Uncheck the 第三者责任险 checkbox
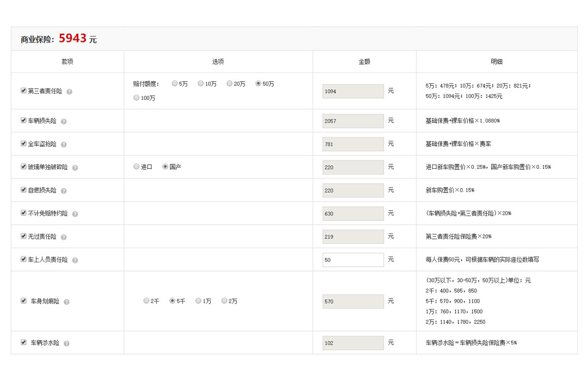Image resolution: width=588 pixels, height=381 pixels. [x=23, y=90]
